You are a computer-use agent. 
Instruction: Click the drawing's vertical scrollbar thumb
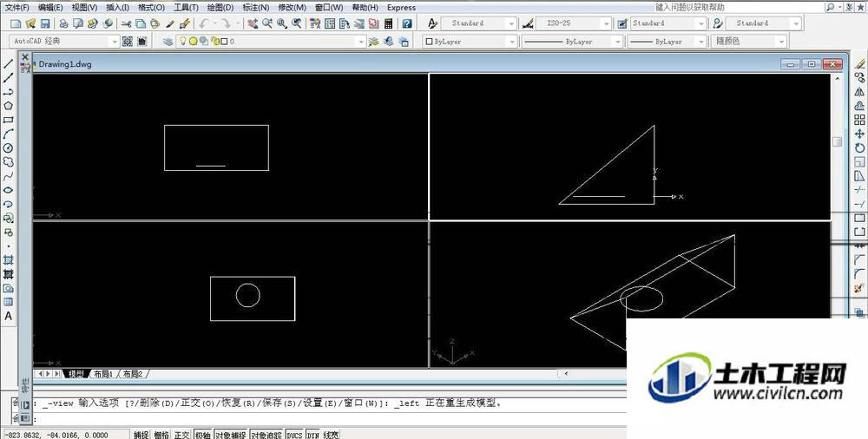point(837,141)
